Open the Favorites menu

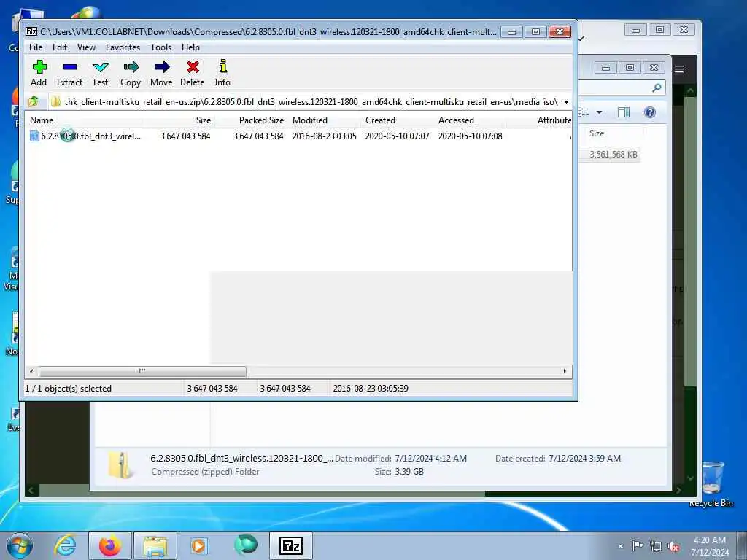point(123,47)
